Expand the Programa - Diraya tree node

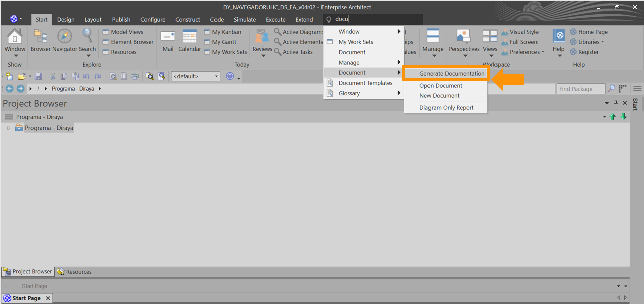(x=8, y=128)
